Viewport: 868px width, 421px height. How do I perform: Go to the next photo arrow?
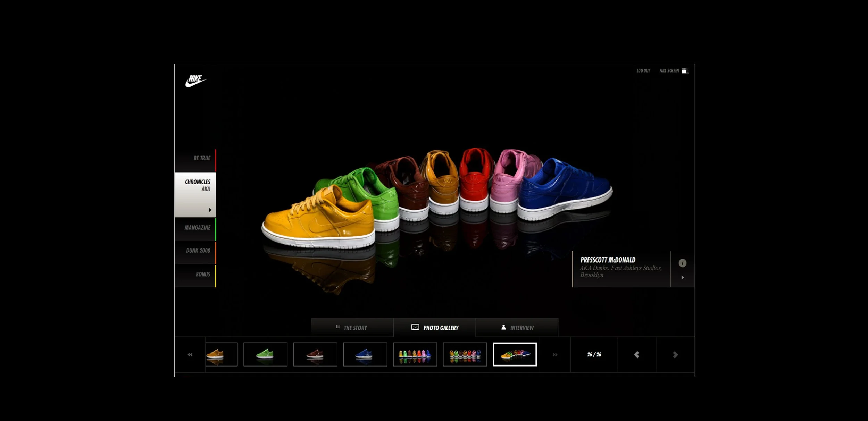click(x=675, y=355)
